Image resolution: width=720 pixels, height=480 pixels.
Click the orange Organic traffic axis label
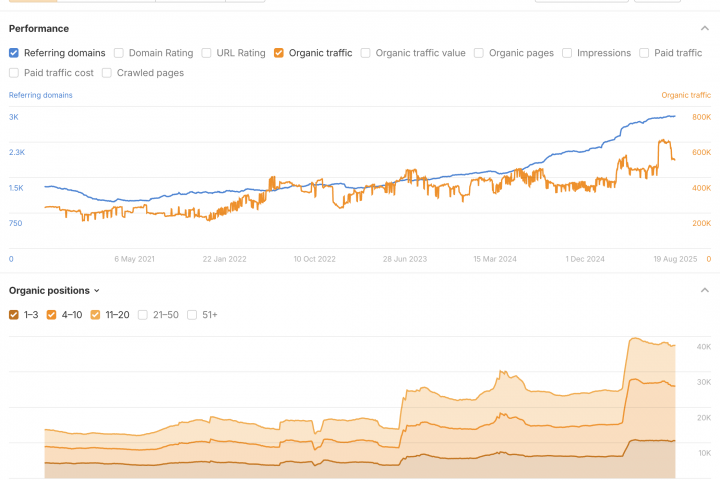coord(686,95)
